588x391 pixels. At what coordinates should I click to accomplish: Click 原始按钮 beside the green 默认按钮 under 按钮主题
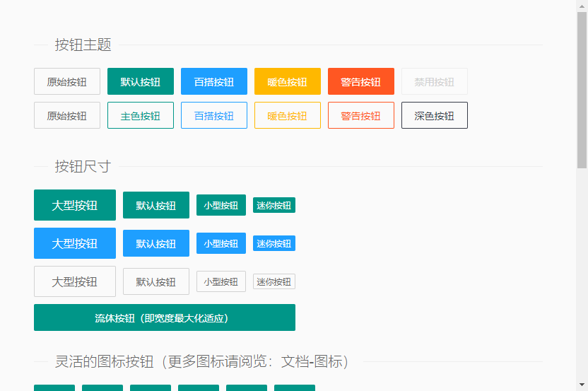[x=67, y=81]
